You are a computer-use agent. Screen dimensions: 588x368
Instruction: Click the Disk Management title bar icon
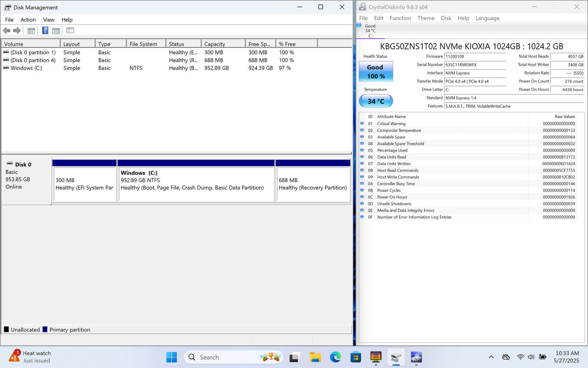pos(8,7)
